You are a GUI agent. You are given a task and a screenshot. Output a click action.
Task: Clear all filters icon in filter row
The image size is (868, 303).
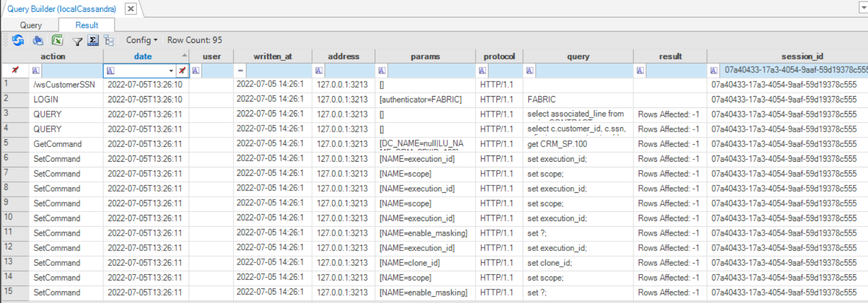click(15, 71)
